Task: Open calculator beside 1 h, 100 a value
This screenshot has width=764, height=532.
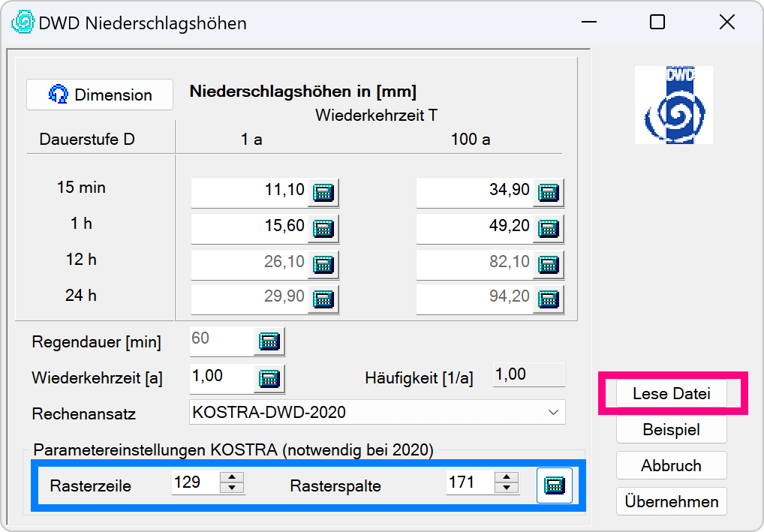Action: [x=549, y=229]
